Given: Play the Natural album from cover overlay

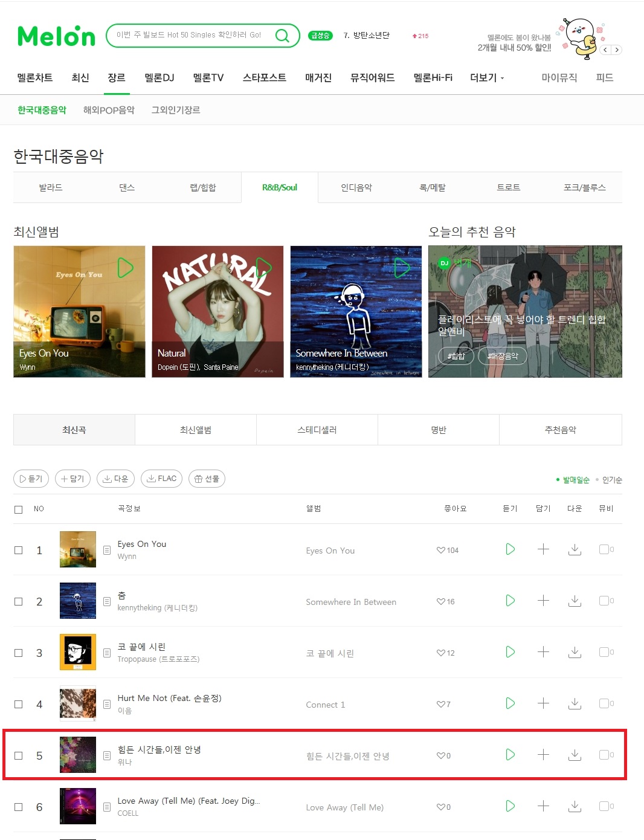Looking at the screenshot, I should click(x=263, y=267).
